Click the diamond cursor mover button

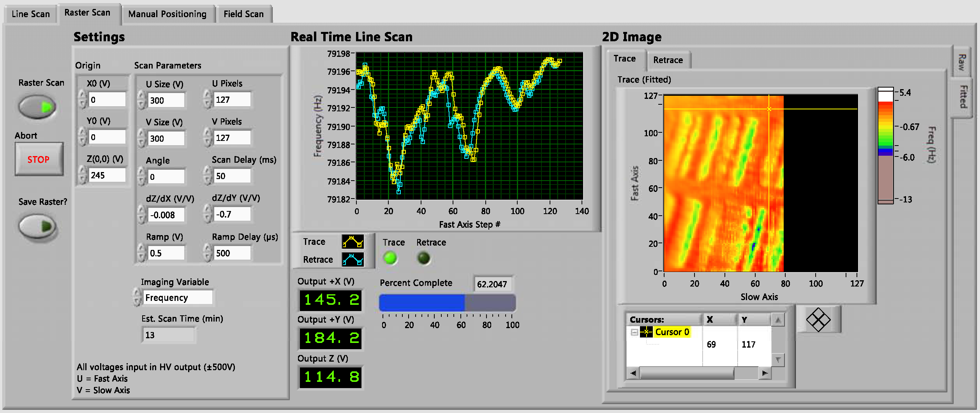click(818, 320)
